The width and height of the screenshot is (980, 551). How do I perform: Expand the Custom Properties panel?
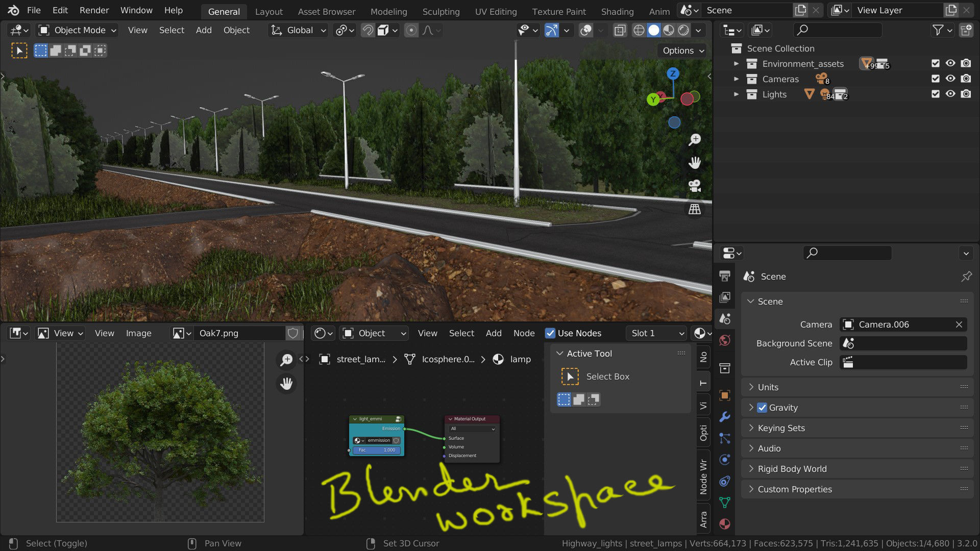[x=857, y=489]
